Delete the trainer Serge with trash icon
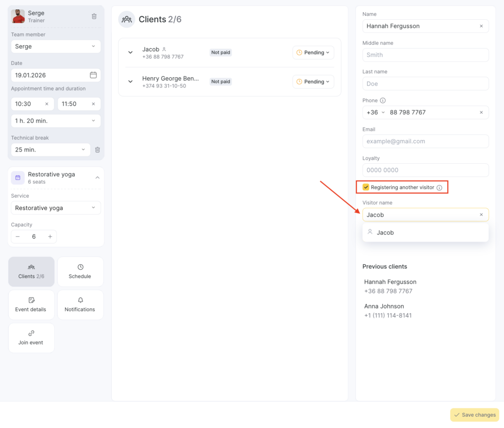This screenshot has height=428, width=504. pyautogui.click(x=94, y=16)
